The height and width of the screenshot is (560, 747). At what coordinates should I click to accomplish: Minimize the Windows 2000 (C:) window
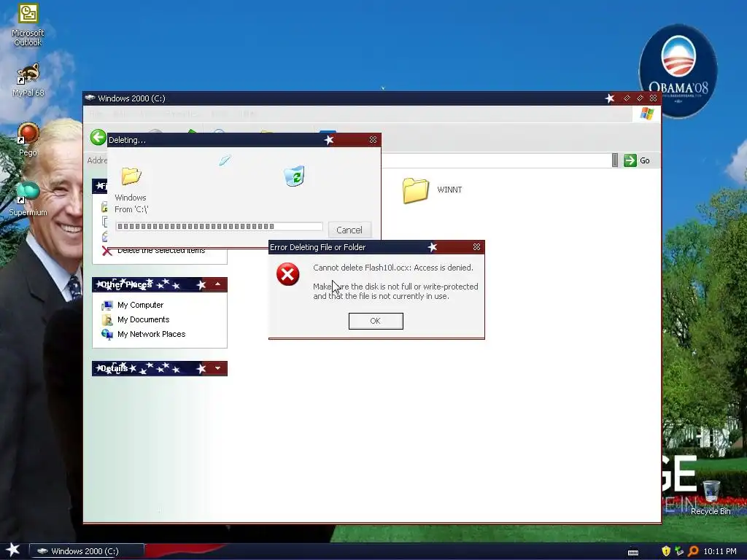pyautogui.click(x=627, y=98)
